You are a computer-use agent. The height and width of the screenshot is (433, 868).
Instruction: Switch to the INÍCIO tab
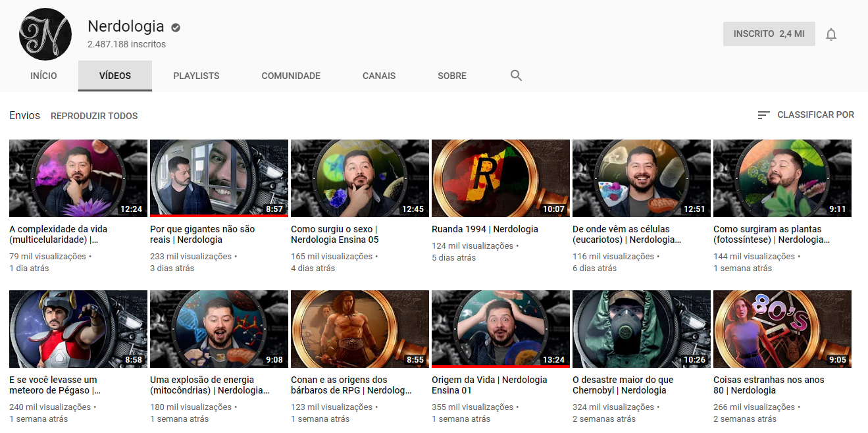(x=43, y=76)
